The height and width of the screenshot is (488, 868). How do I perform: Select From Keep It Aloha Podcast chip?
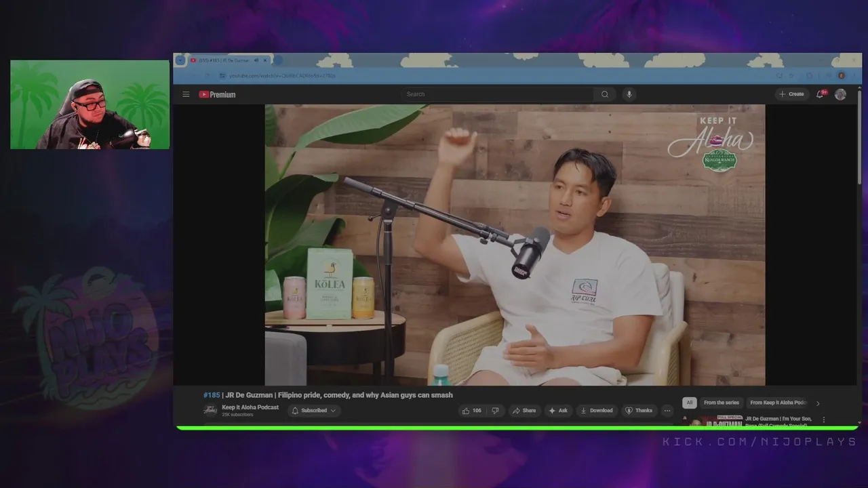tap(778, 403)
